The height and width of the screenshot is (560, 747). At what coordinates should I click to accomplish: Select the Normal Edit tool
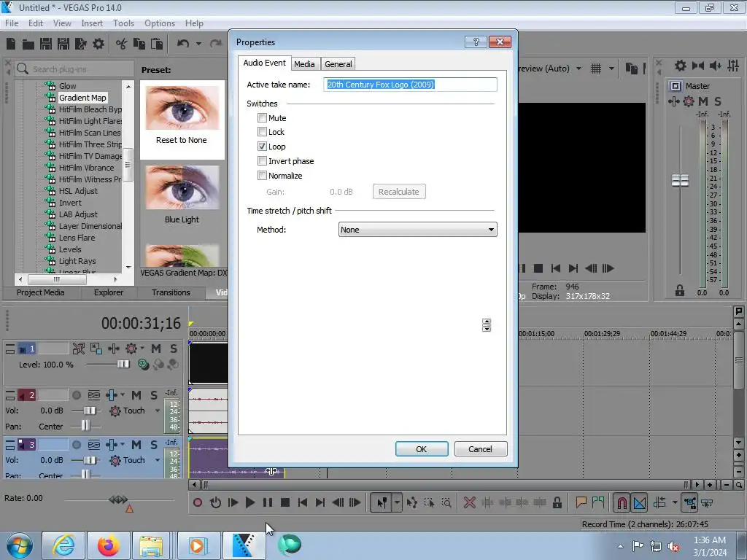tap(382, 502)
